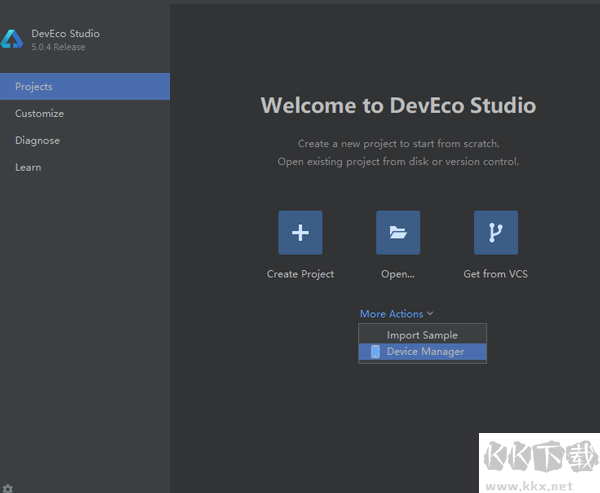Open the Diagnose tab
Image resolution: width=600 pixels, height=493 pixels.
[x=85, y=140]
